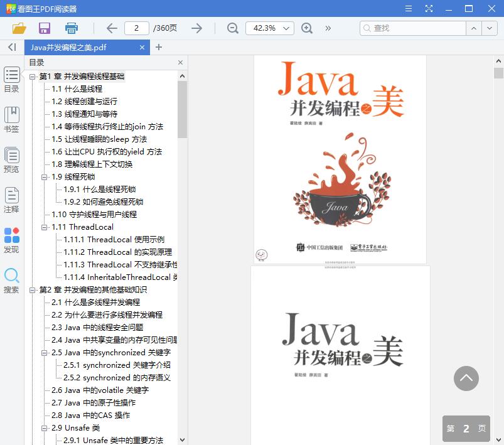This screenshot has height=445, width=504.
Task: Select 1.9.1 什么是线程死锁
Action: (x=100, y=189)
